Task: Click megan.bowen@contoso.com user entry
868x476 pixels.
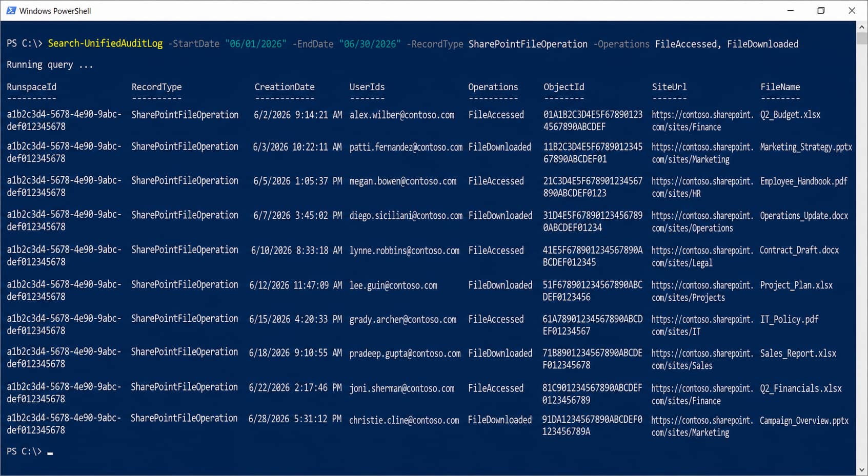Action: pyautogui.click(x=403, y=181)
